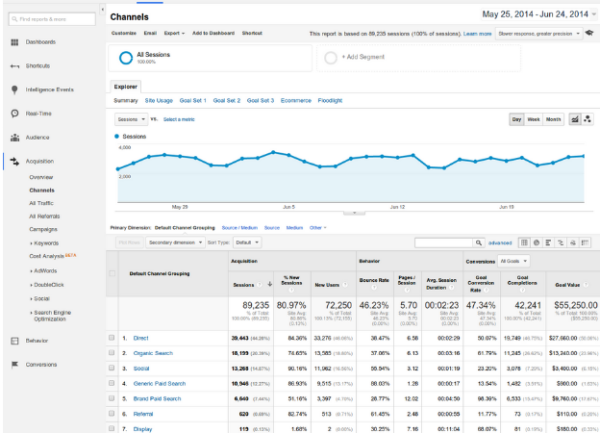The width and height of the screenshot is (600, 433).
Task: Click the Audience people icon
Action: pyautogui.click(x=17, y=138)
